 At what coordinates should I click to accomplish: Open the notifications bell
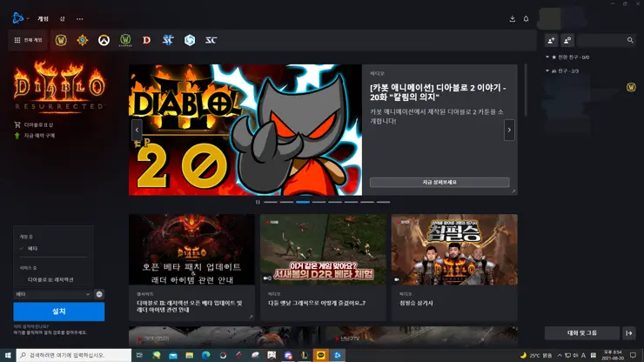(527, 19)
